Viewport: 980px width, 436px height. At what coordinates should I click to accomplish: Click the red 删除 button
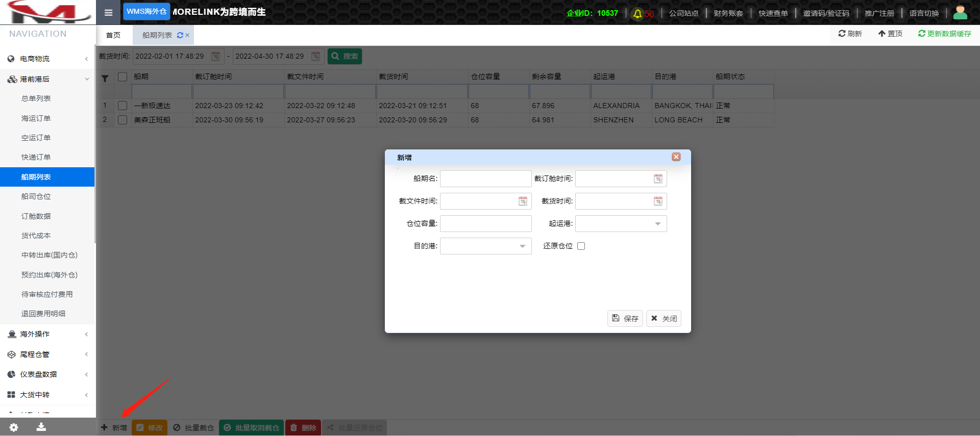pos(303,427)
